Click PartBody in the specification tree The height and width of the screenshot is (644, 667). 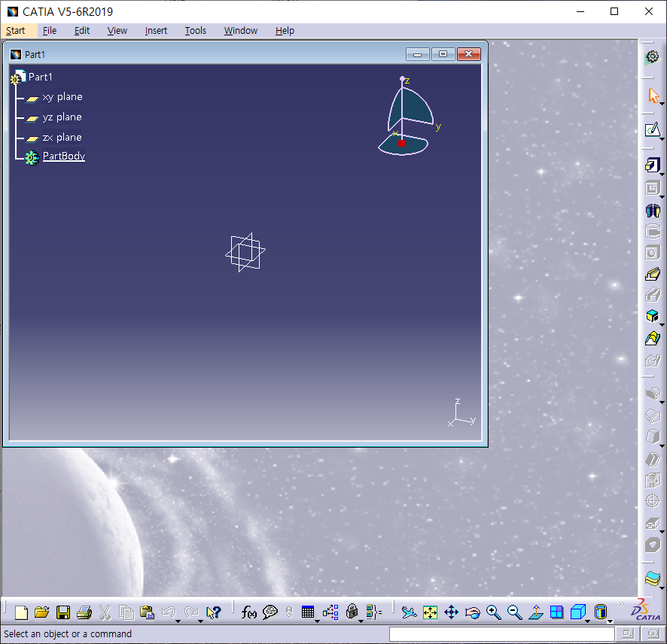click(x=63, y=156)
